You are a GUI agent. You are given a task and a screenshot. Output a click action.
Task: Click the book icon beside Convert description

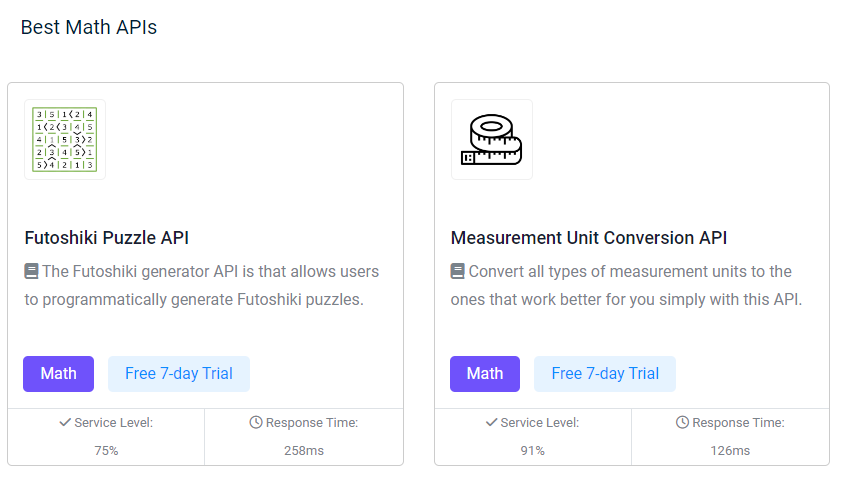pos(458,271)
